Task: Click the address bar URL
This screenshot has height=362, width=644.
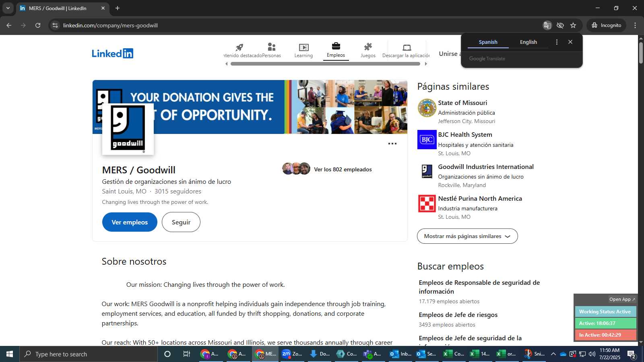Action: click(x=110, y=25)
